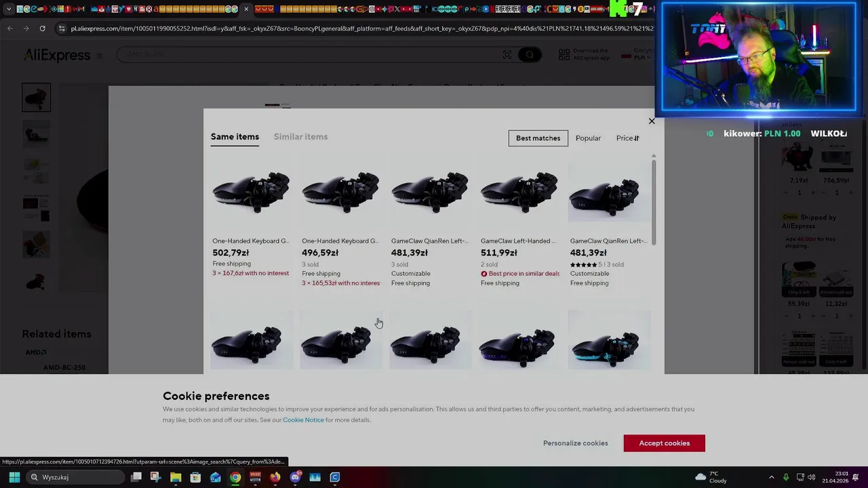
Task: Show hidden system tray icons
Action: click(x=771, y=477)
